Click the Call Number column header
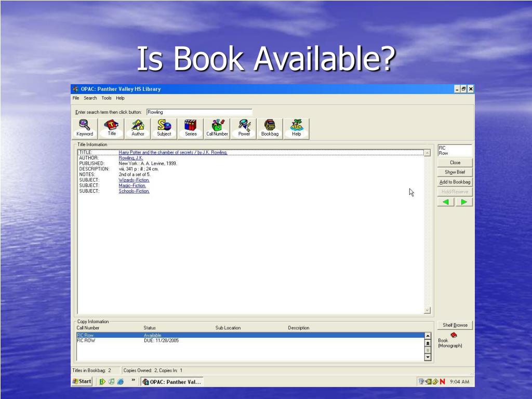Image resolution: width=532 pixels, height=399 pixels. [88, 328]
